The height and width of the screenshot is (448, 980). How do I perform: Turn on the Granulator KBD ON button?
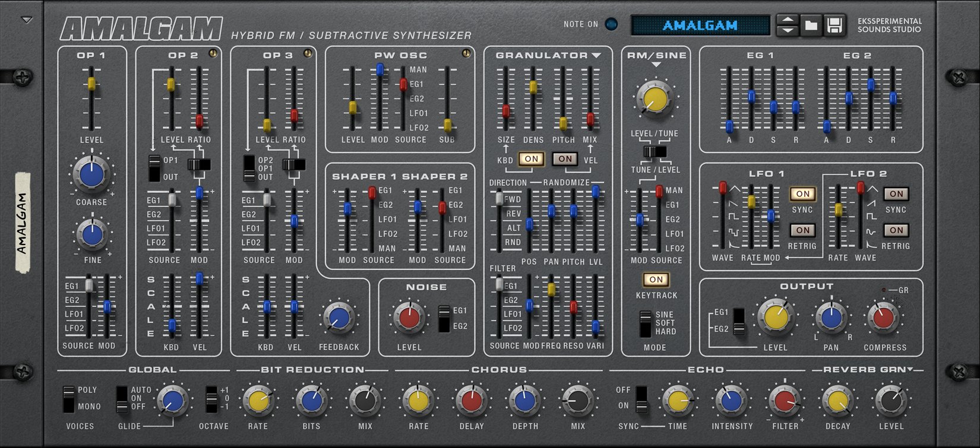coord(532,159)
